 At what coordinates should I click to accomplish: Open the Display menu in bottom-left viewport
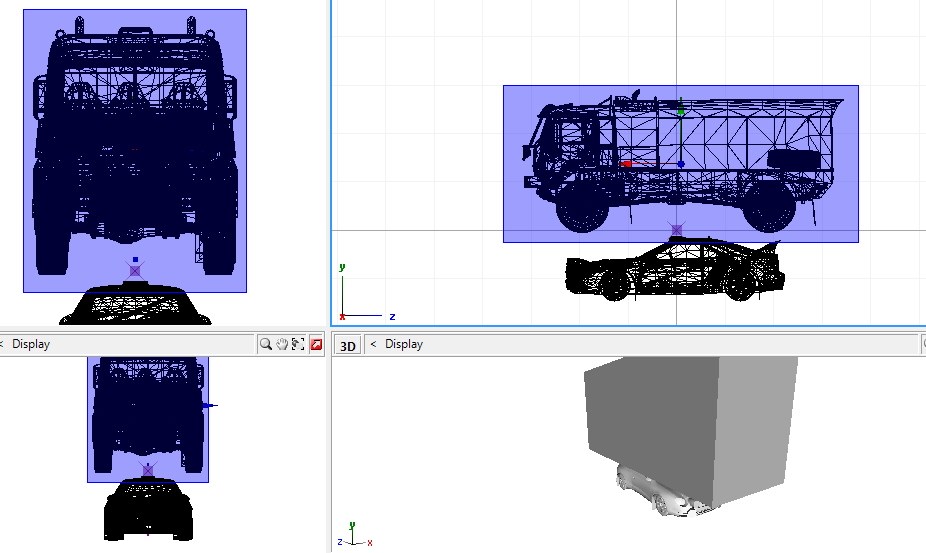(x=31, y=344)
